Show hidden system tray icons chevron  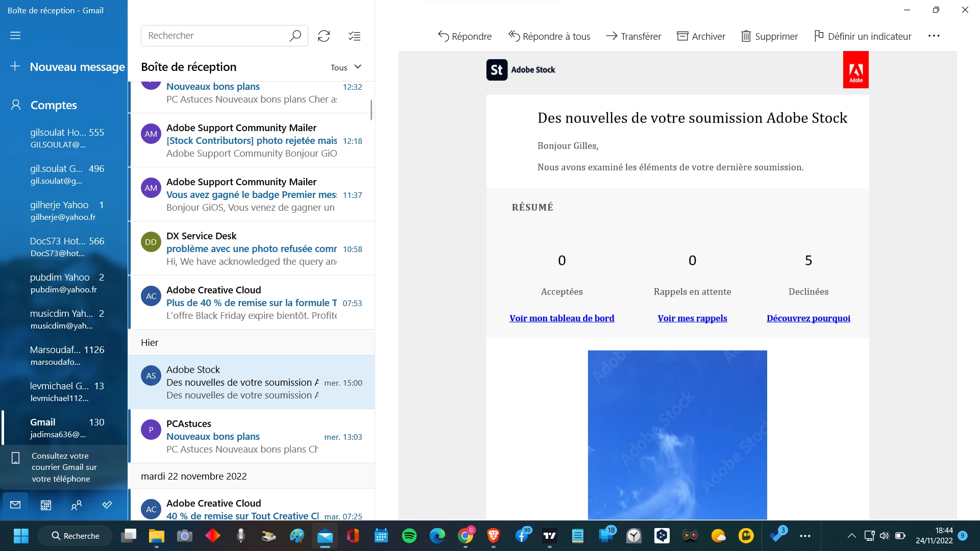[851, 536]
